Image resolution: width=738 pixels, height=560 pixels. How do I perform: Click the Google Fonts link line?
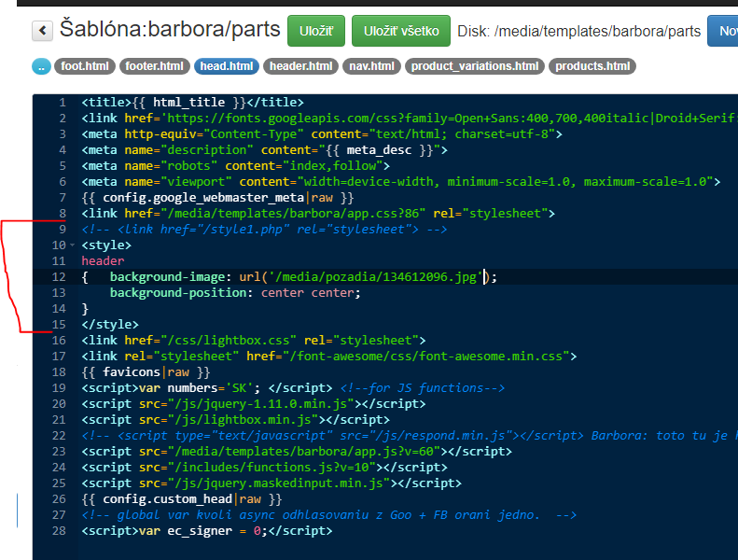[410, 119]
